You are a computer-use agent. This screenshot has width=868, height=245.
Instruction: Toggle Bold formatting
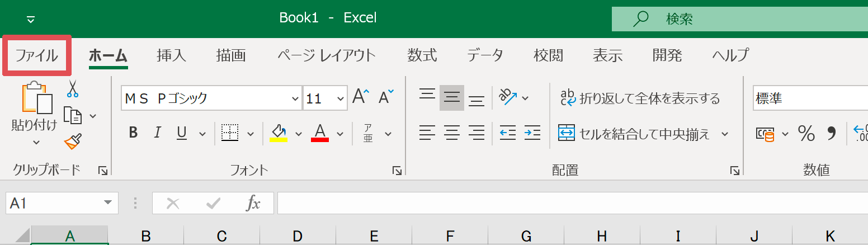point(133,133)
